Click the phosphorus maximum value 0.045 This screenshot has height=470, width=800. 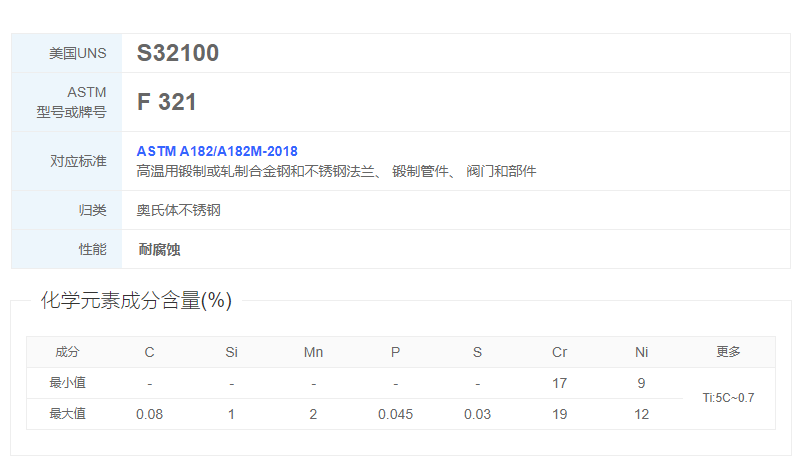click(x=395, y=414)
